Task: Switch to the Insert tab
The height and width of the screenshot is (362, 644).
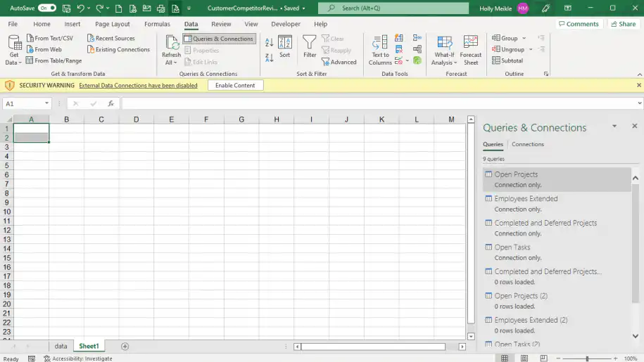Action: (72, 24)
